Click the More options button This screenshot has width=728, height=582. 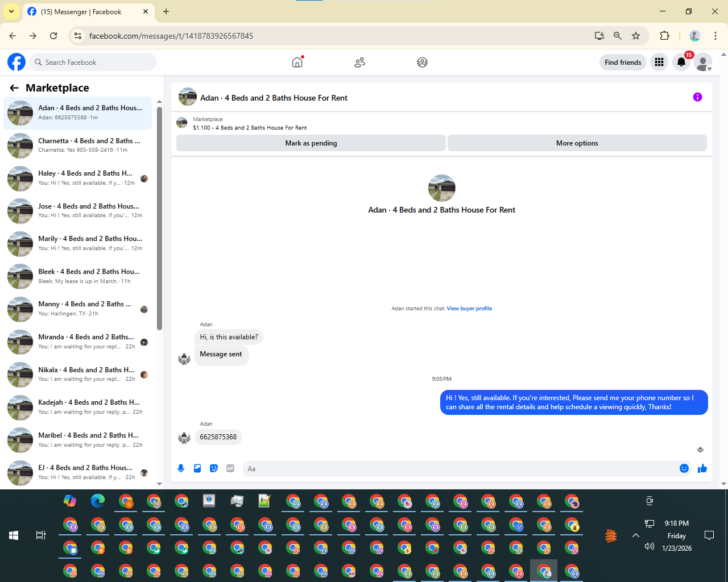(577, 143)
